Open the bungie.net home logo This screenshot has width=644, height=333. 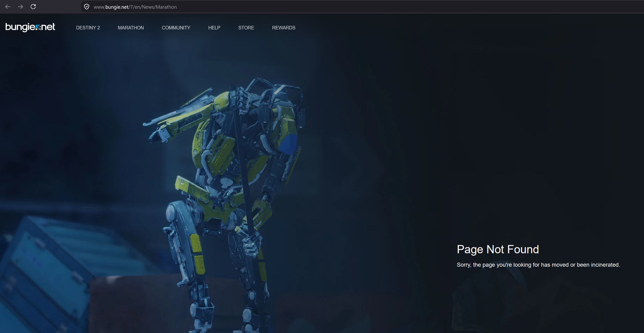pyautogui.click(x=30, y=27)
